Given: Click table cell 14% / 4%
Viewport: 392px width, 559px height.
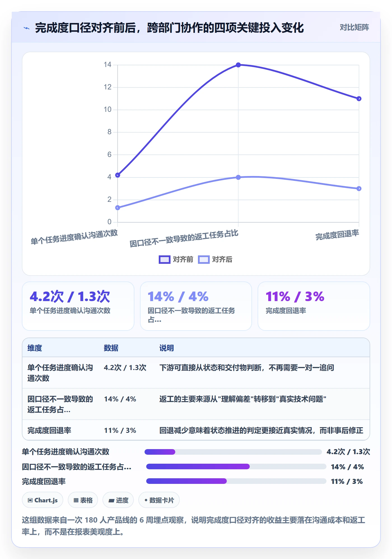Looking at the screenshot, I should tap(120, 399).
